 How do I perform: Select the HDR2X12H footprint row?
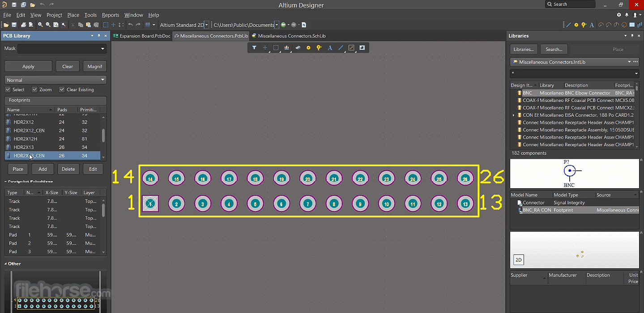(x=53, y=139)
